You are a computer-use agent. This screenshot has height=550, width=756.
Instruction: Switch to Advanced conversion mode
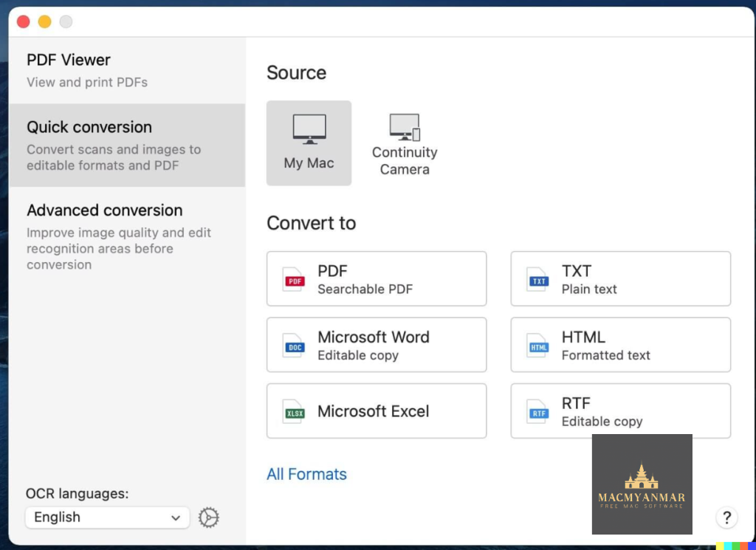point(127,236)
